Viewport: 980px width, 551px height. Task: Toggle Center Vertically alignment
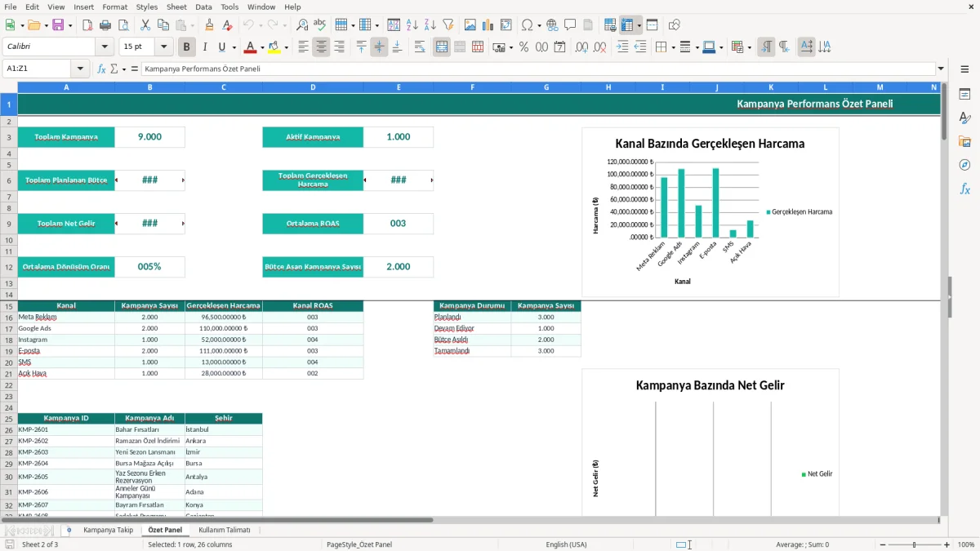[x=379, y=47]
